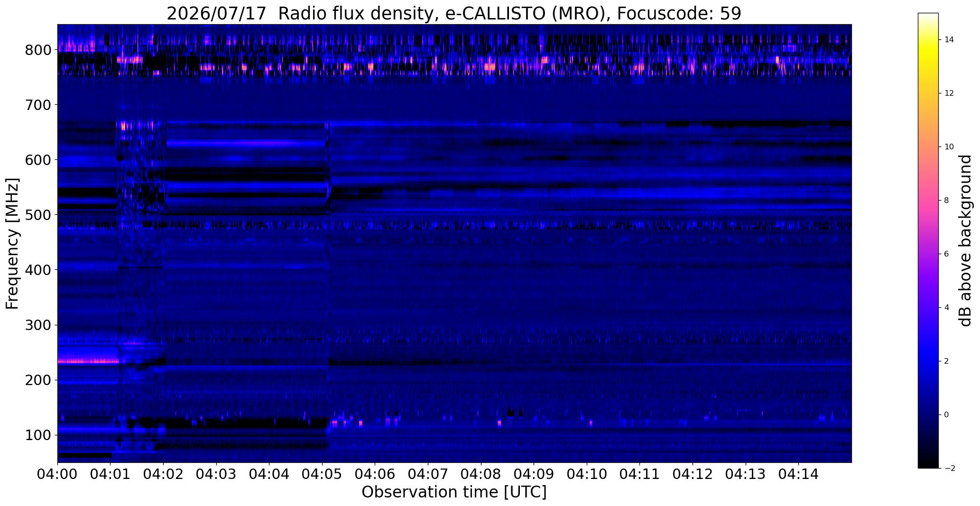
Task: Click the 04:10 tick label on the time axis
Action: coord(587,474)
